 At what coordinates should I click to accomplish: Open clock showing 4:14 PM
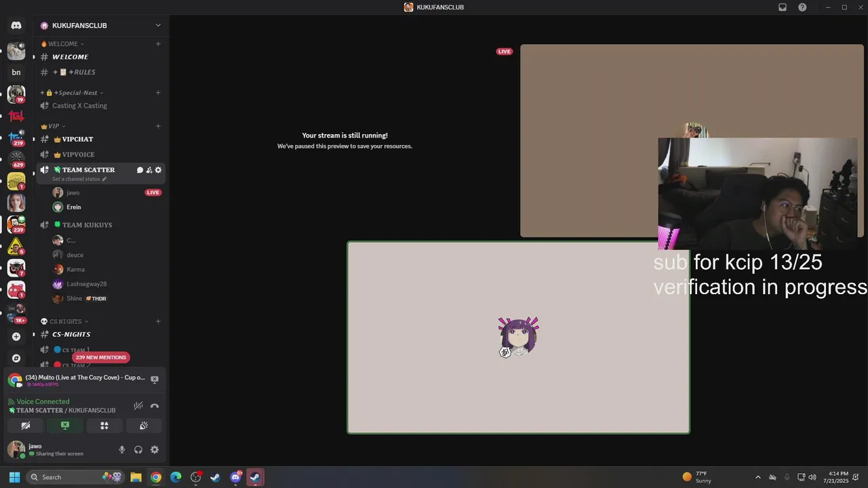pos(835,477)
